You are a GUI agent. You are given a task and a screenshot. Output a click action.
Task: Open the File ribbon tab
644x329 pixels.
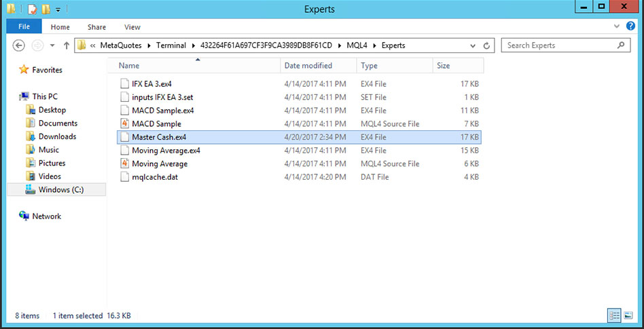pyautogui.click(x=24, y=26)
